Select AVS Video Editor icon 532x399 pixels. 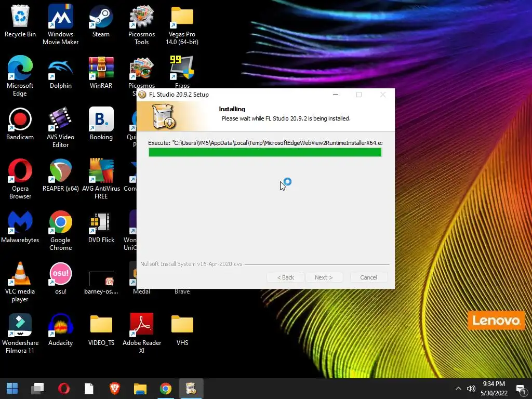[x=60, y=128]
